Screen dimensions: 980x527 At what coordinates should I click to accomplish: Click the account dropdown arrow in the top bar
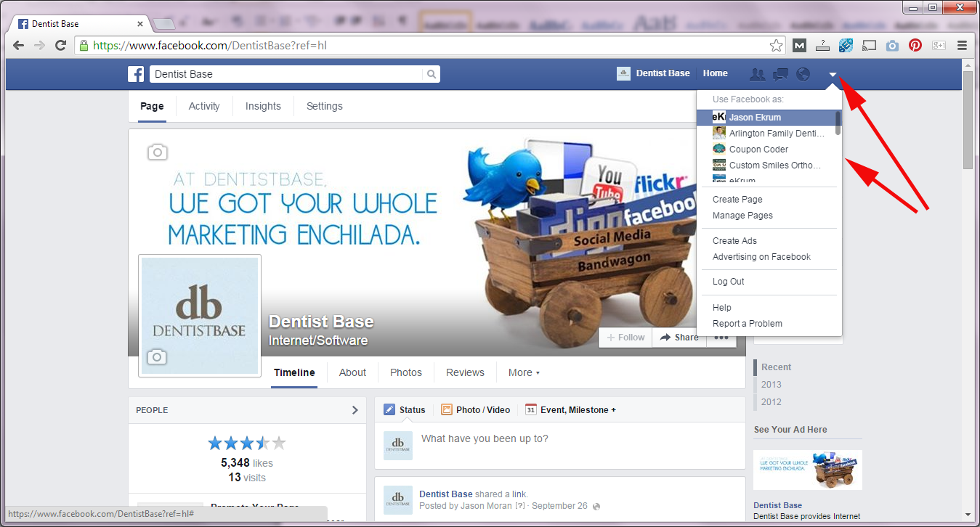(833, 74)
